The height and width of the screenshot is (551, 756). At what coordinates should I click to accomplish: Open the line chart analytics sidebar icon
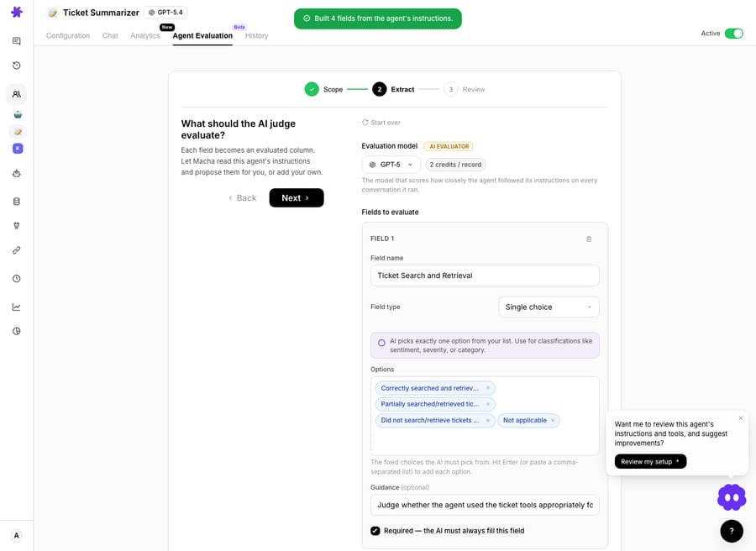17,307
